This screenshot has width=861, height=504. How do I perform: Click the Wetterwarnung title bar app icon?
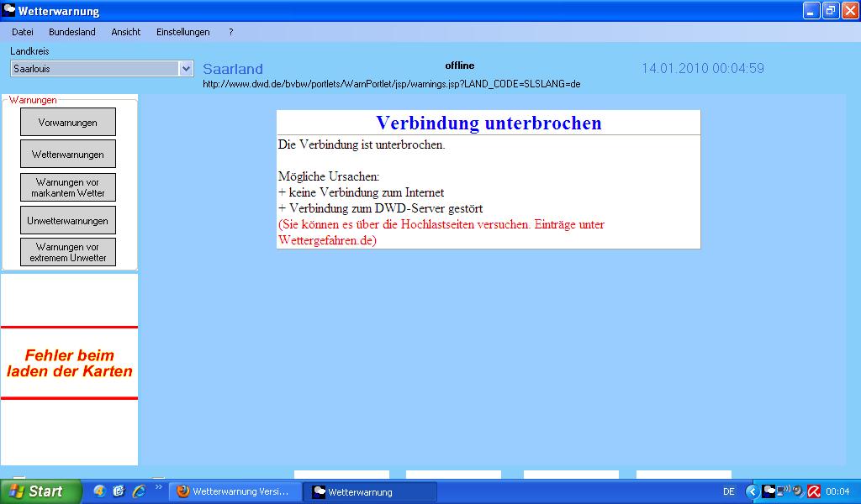[8, 10]
